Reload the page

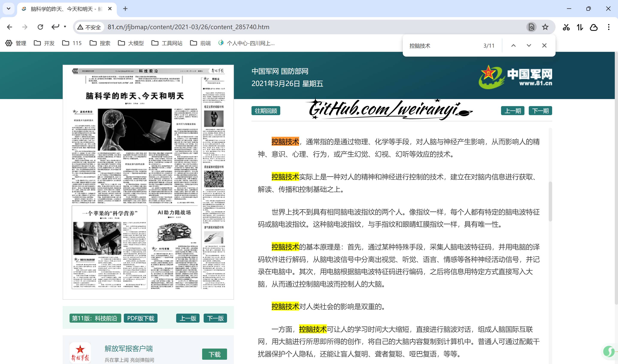[40, 27]
